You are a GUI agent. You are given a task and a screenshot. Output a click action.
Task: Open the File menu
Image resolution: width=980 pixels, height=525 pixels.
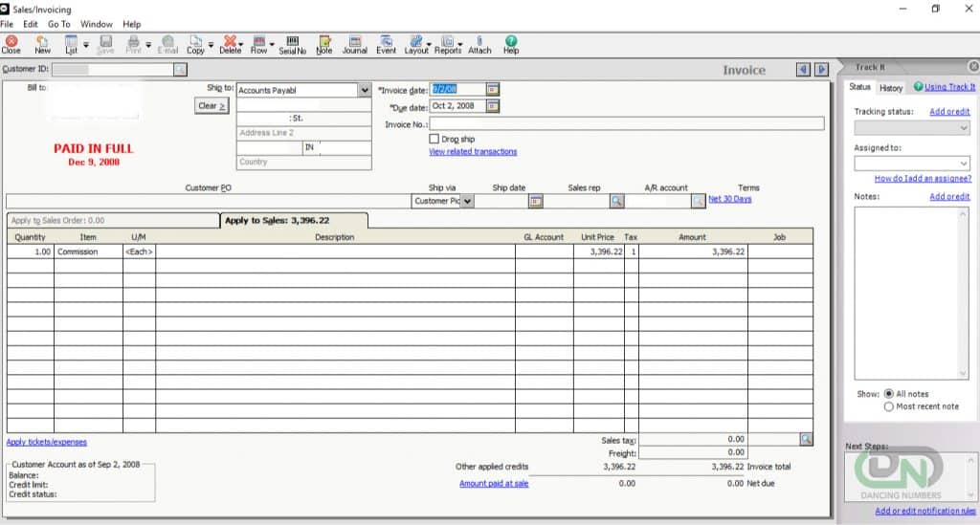[7, 24]
